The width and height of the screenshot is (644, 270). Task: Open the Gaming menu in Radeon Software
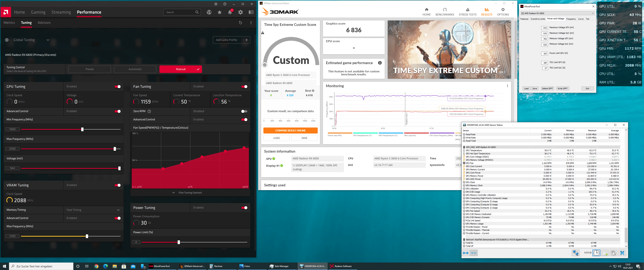[38, 12]
